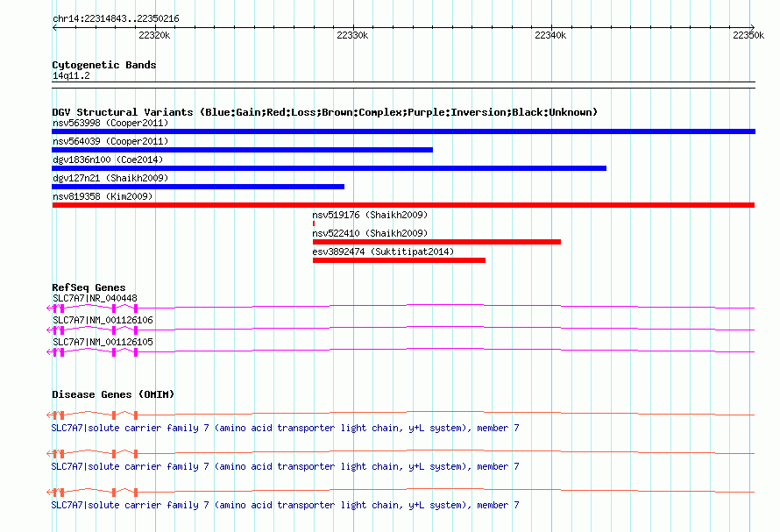
Task: Click the left arrowhead of the ruler
Action: [x=54, y=27]
